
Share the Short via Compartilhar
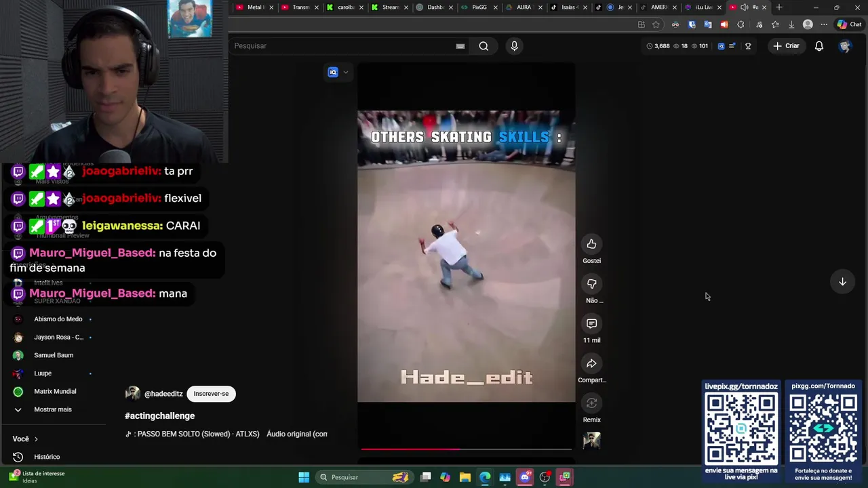point(591,364)
